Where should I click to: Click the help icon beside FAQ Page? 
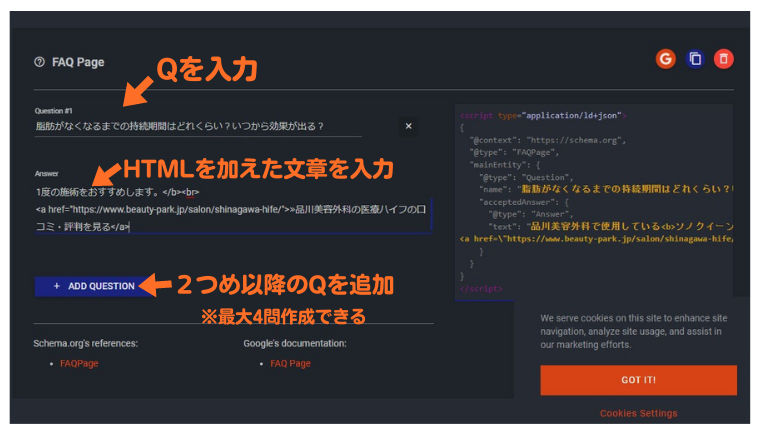tap(39, 61)
